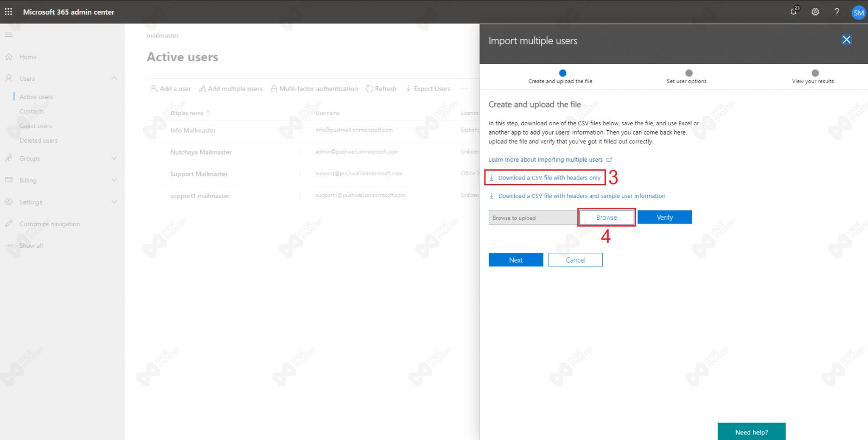
Task: Click admin@pushwall.onmicrosoft.com username
Action: tap(357, 152)
